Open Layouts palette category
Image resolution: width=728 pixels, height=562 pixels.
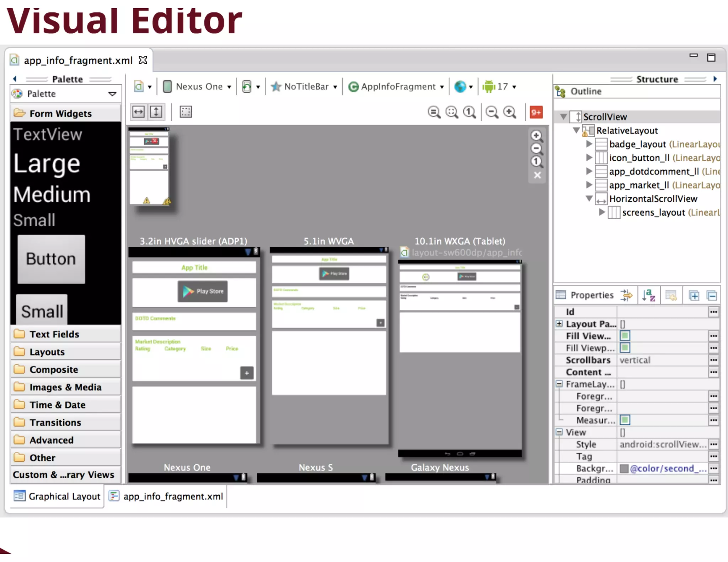coord(66,352)
